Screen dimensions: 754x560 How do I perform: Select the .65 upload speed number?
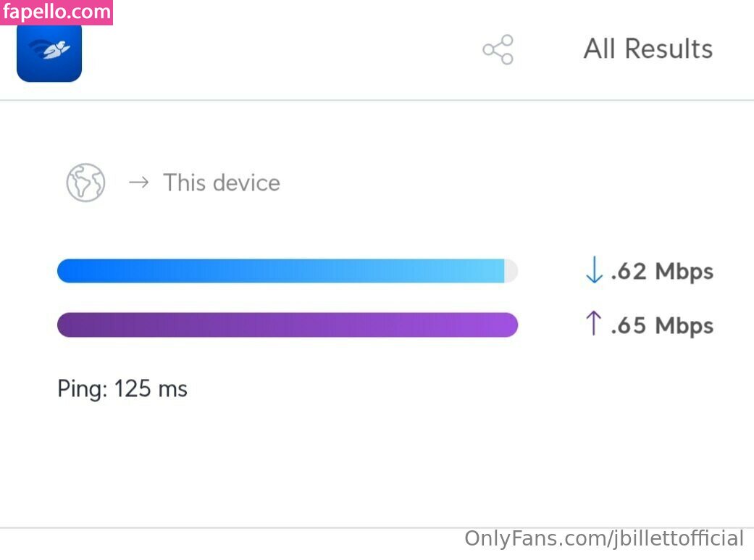(x=629, y=325)
